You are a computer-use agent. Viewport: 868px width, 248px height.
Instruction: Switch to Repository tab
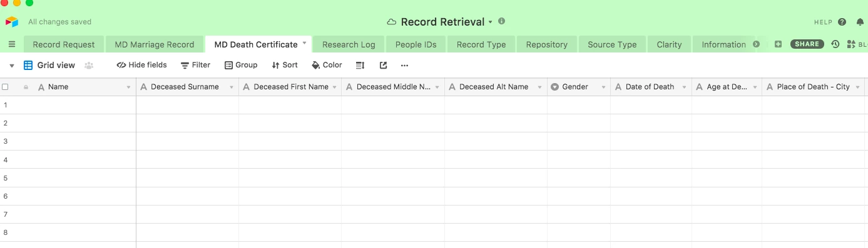(546, 44)
